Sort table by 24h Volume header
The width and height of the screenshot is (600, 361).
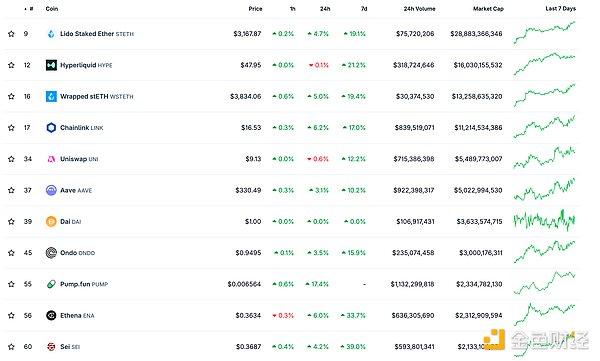pyautogui.click(x=419, y=8)
